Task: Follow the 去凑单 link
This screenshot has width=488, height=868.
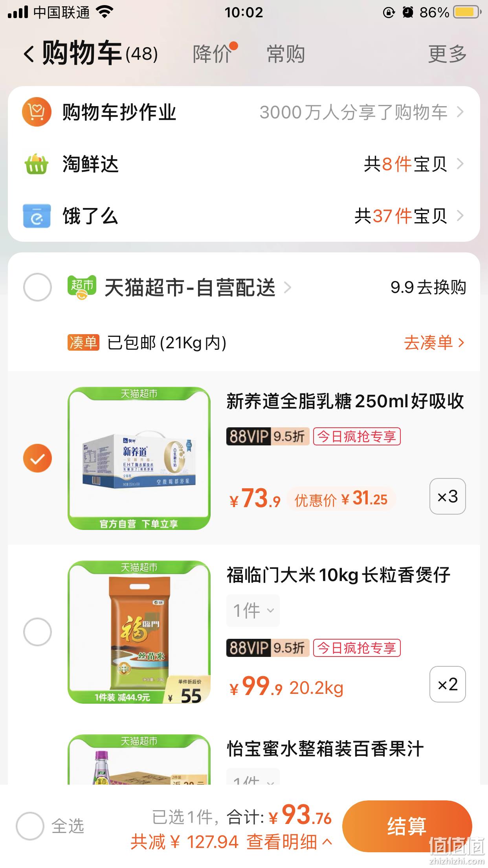Action: coord(434,343)
